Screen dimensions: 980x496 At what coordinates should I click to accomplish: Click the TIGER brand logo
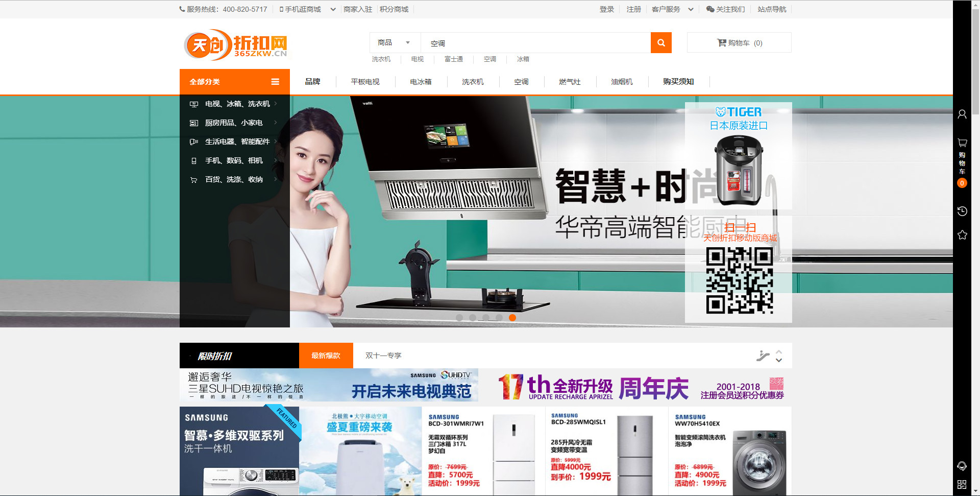[739, 112]
